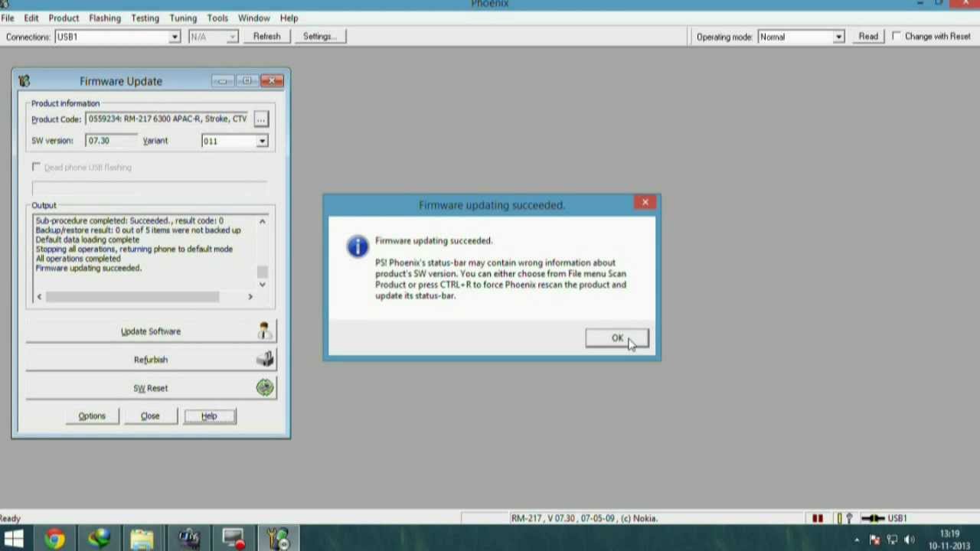Screen dimensions: 980x551
Task: Open the Tools menu
Action: (217, 18)
